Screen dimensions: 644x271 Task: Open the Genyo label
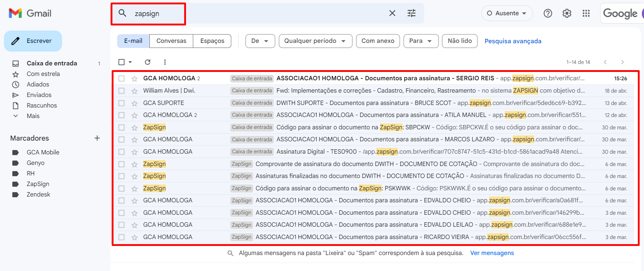click(36, 163)
